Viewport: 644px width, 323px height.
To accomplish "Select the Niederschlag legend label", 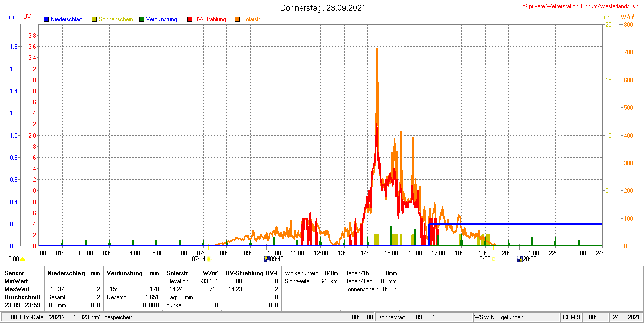I will (66, 19).
